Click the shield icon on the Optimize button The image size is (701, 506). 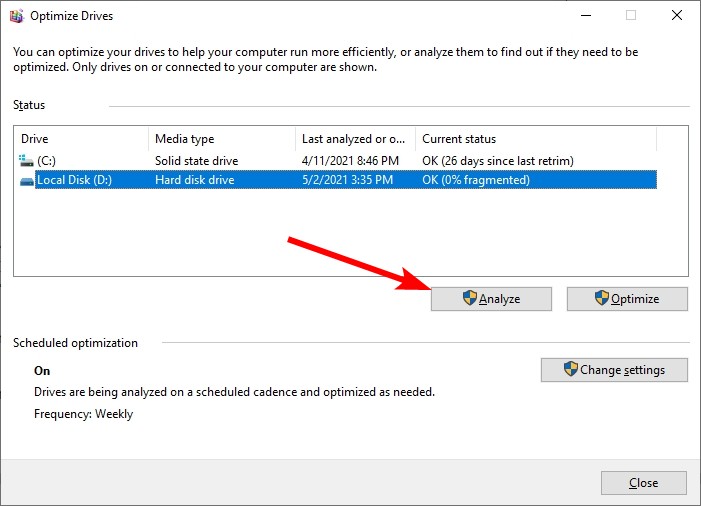pyautogui.click(x=602, y=298)
